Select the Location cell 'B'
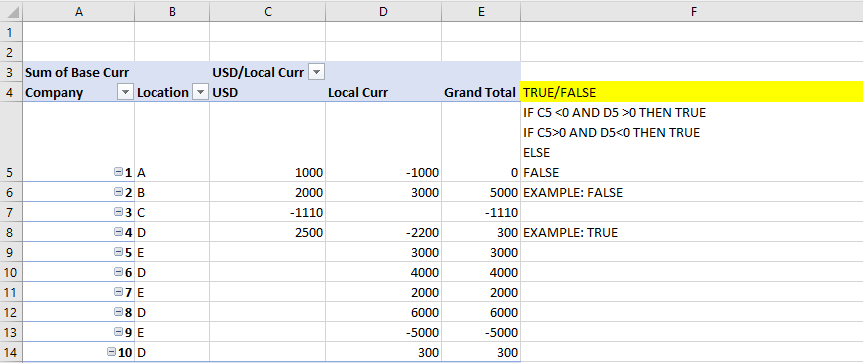 [172, 192]
